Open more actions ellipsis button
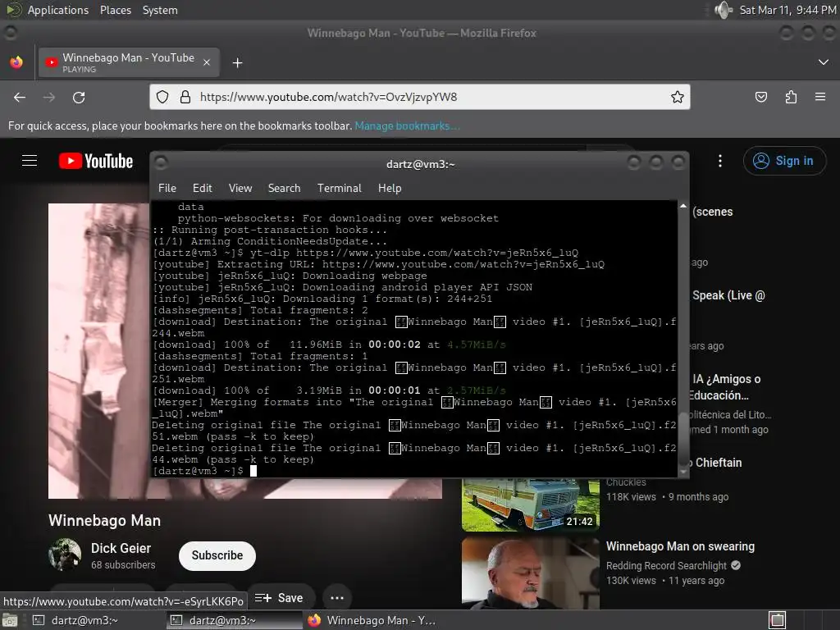 337,598
